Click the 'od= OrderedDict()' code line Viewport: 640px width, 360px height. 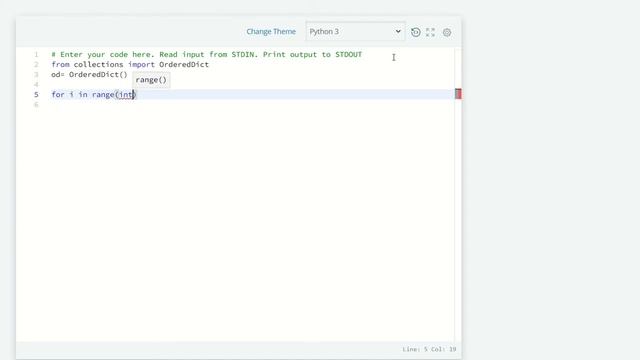89,75
